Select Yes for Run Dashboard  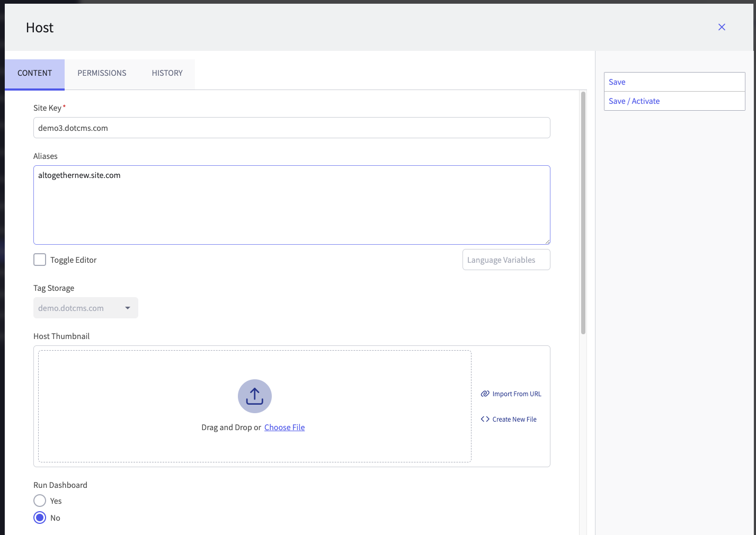(x=40, y=501)
